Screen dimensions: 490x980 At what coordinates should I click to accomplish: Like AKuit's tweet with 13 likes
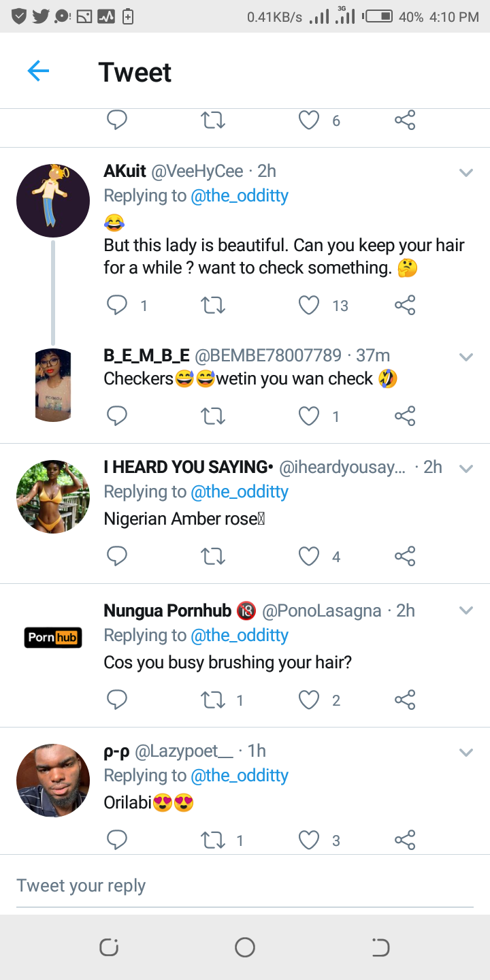309,306
